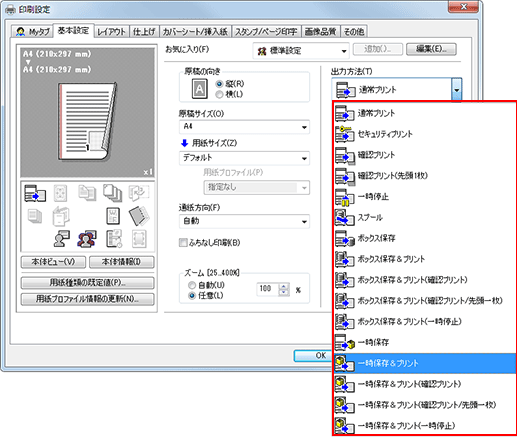Click the red group of people icon

[x=87, y=239]
